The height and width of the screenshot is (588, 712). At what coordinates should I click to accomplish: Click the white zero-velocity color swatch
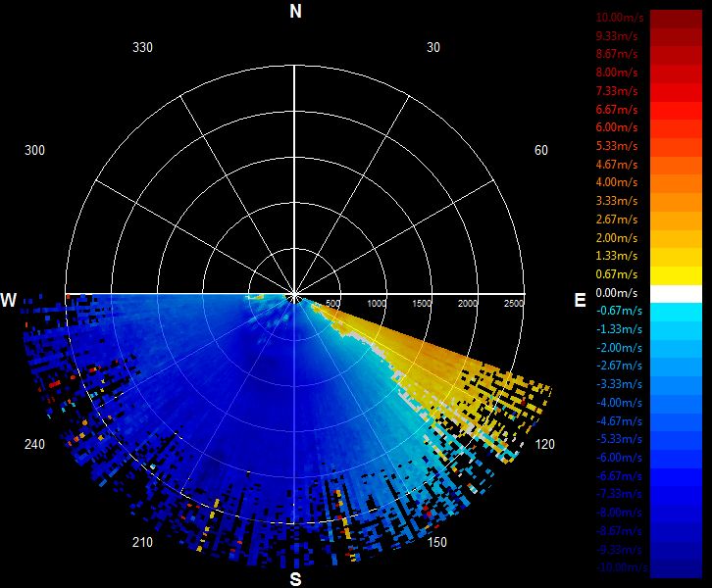point(676,294)
